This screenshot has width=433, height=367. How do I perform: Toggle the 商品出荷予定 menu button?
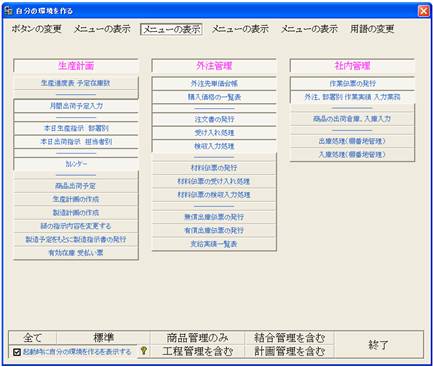[x=76, y=186]
